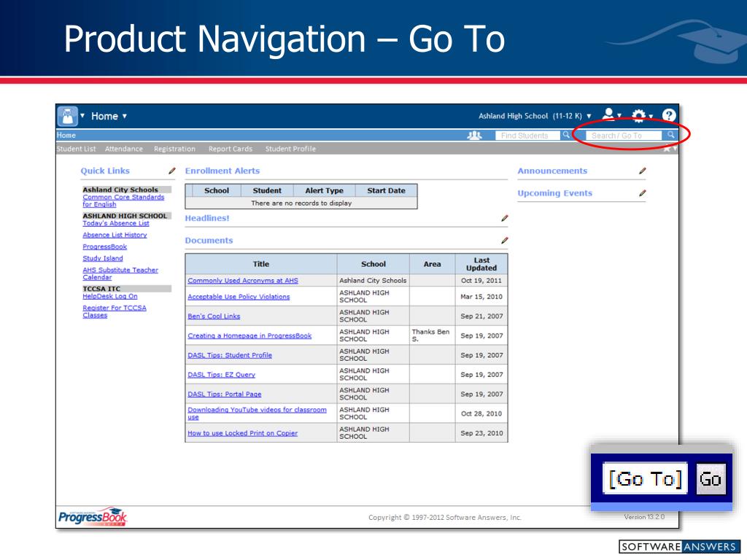Open DASL Tips: Portal Page document
Image resolution: width=747 pixels, height=560 pixels.
click(x=225, y=394)
